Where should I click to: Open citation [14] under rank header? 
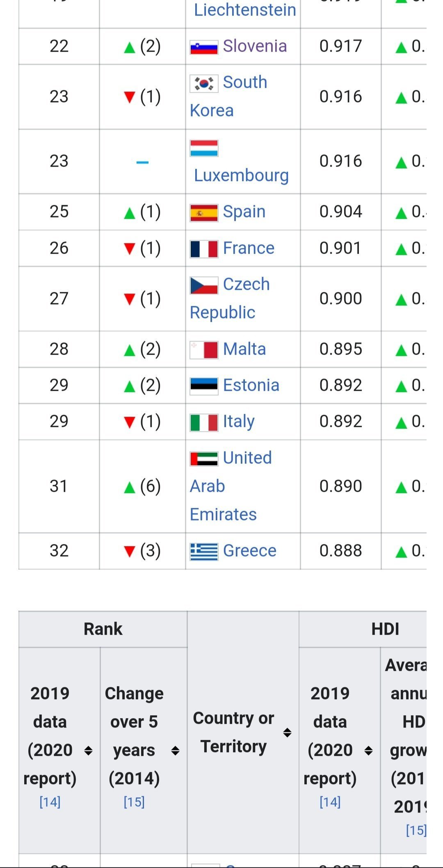[x=50, y=802]
